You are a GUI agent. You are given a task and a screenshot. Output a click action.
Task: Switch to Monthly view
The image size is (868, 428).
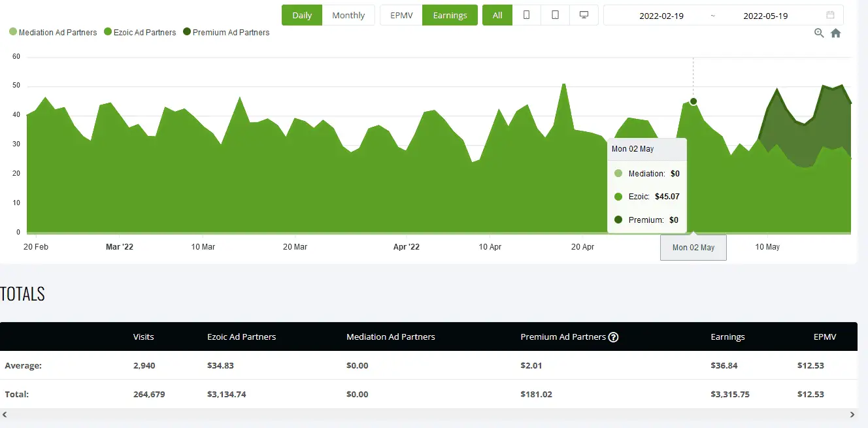[x=348, y=15]
